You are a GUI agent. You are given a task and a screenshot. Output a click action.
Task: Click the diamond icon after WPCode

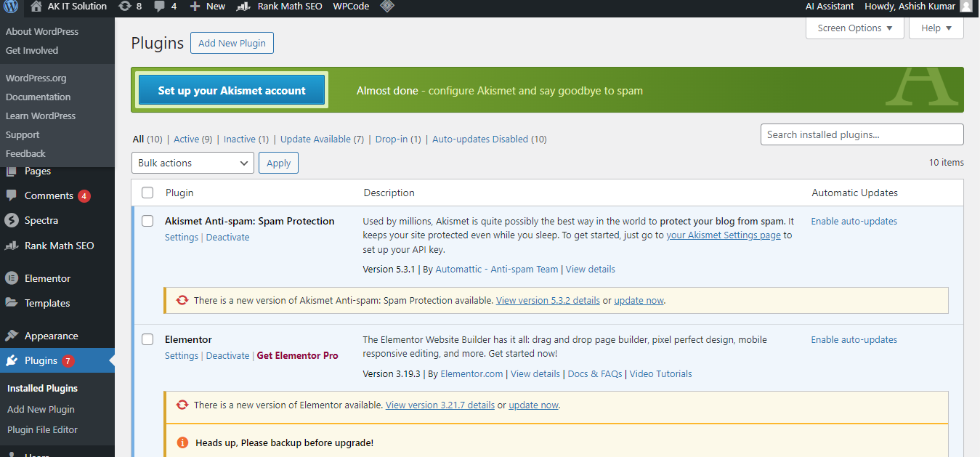pyautogui.click(x=388, y=7)
